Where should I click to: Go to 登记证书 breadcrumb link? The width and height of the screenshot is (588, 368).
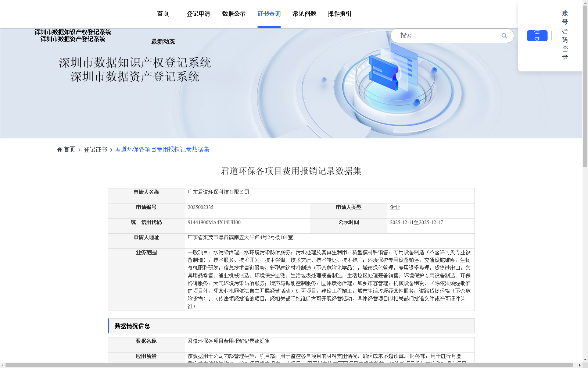[96, 149]
